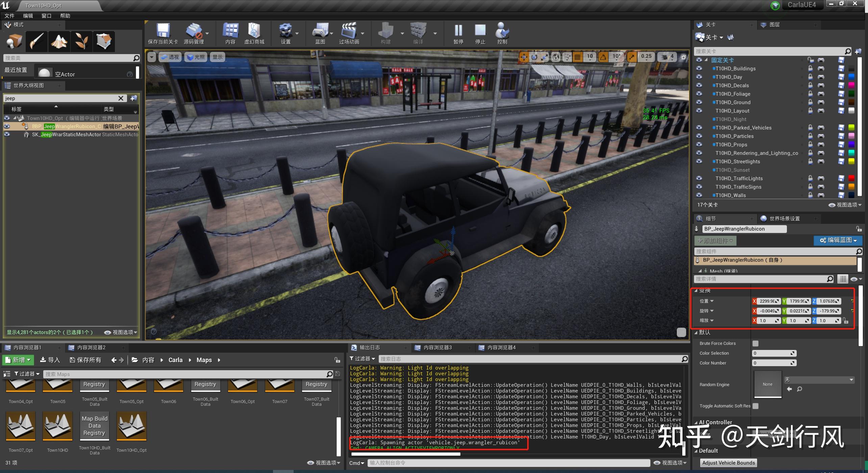Toggle visibility of T10HD_Buildings level

[699, 68]
